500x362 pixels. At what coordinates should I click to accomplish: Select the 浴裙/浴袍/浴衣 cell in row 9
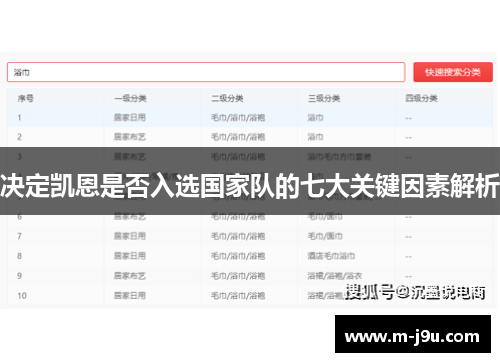[335, 276]
